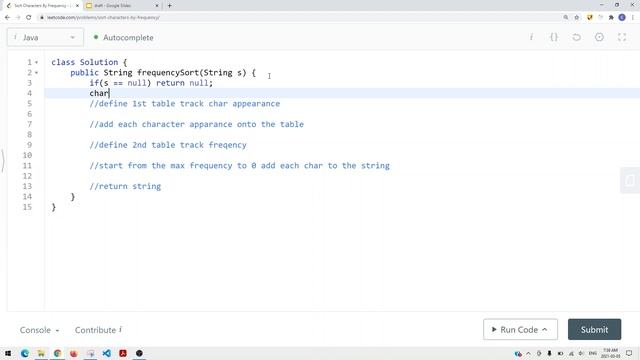
Task: Open the editor info icon
Action: pyautogui.click(x=531, y=37)
